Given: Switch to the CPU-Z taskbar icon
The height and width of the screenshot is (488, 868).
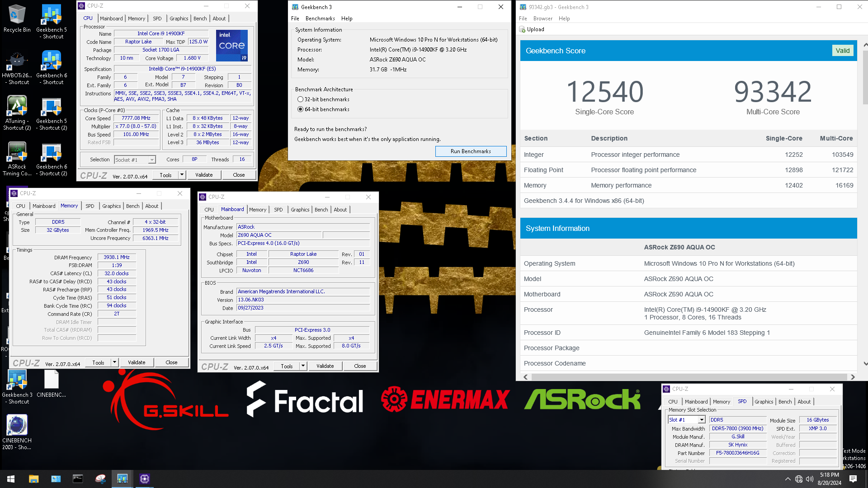Looking at the screenshot, I should [145, 479].
